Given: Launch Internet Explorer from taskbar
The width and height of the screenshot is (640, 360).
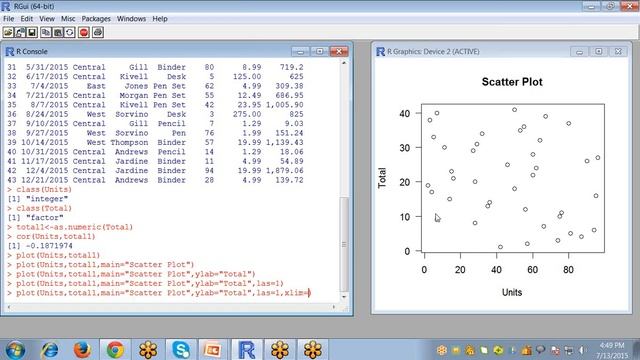Looking at the screenshot, I should (50, 350).
